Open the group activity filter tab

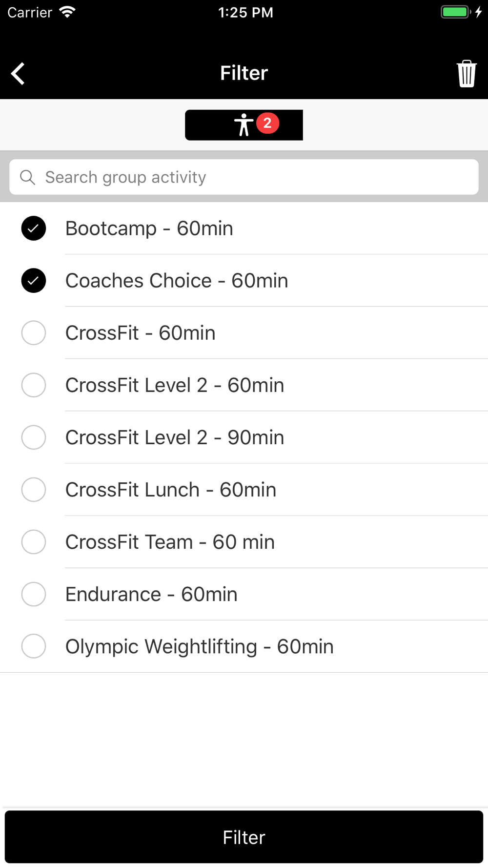coord(244,125)
